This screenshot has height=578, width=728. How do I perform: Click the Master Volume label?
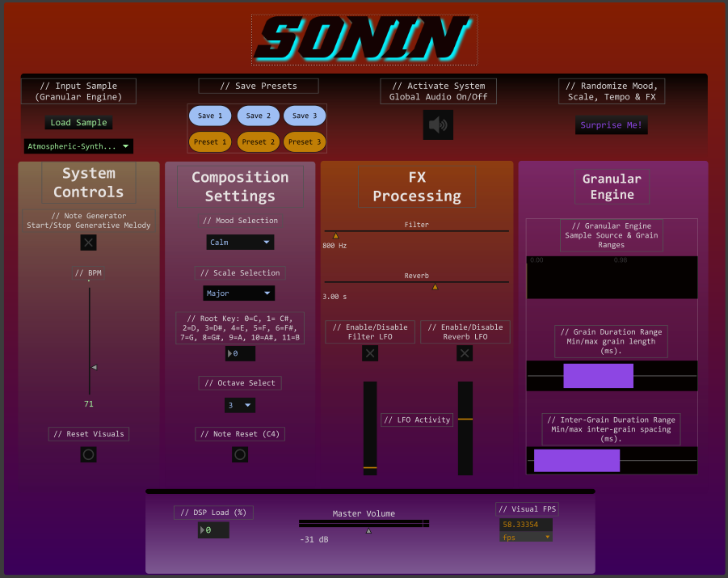[364, 513]
